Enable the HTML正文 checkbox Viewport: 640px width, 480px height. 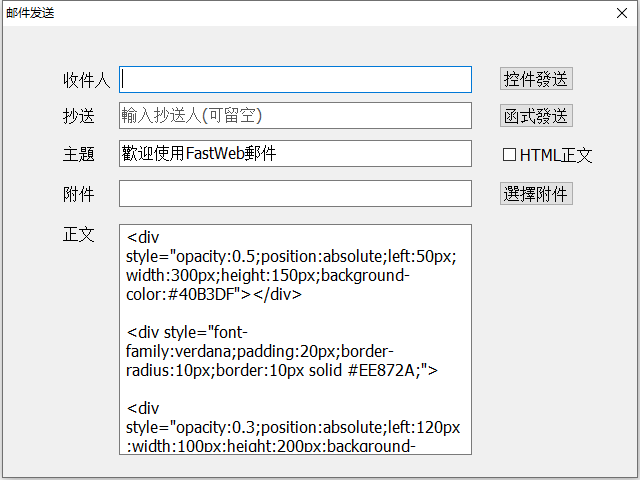509,155
